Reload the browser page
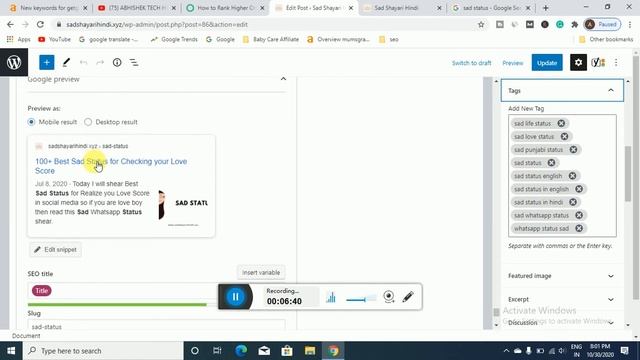Screen dimensions: 640x360 point(40,24)
